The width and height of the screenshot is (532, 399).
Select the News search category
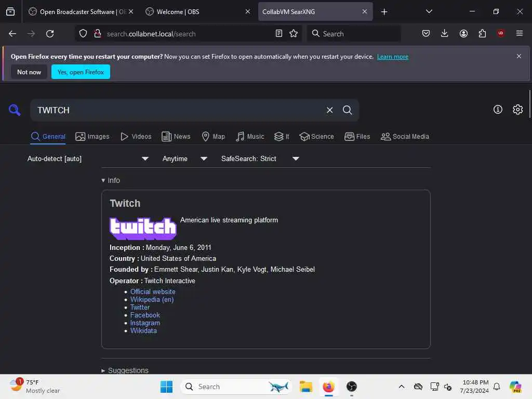[x=176, y=137]
